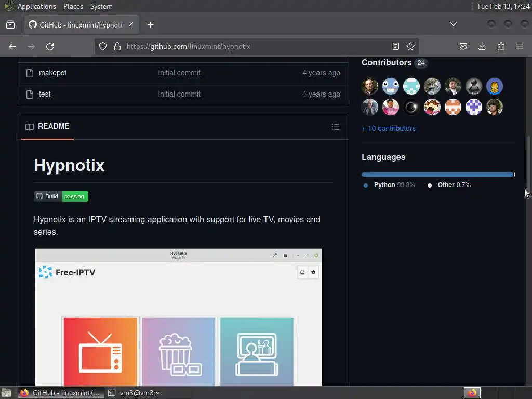This screenshot has width=532, height=399.
Task: Open the README outline list icon
Action: pos(336,127)
